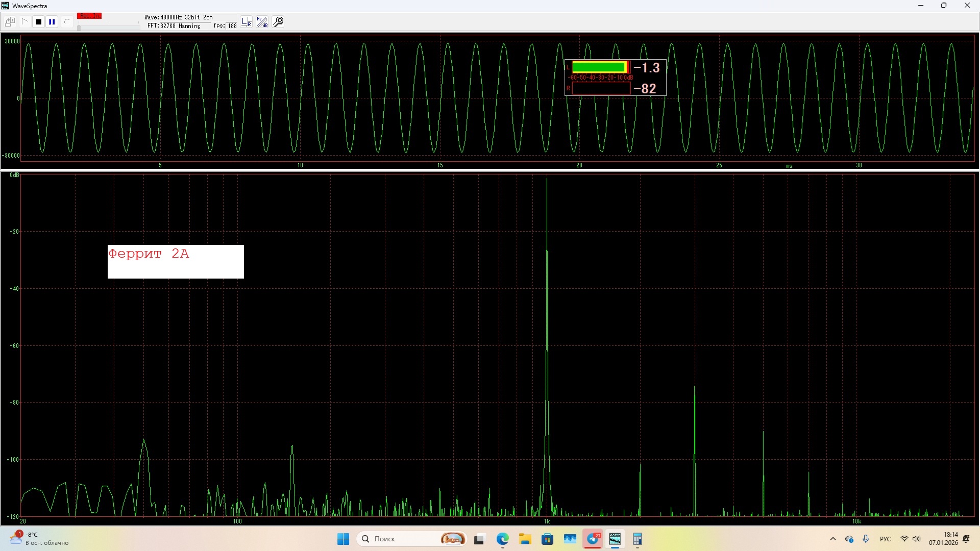980x551 pixels.
Task: Open settings via the wrench icon
Action: [278, 22]
